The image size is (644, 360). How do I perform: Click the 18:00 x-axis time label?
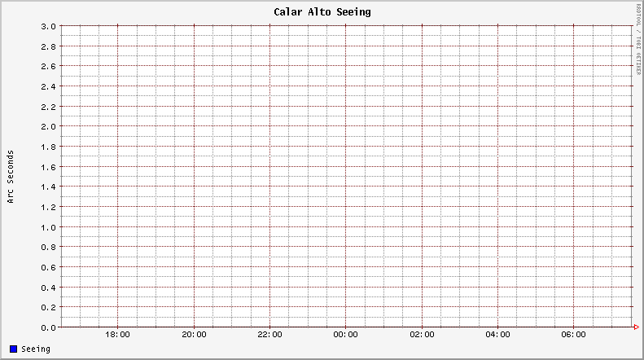117,335
